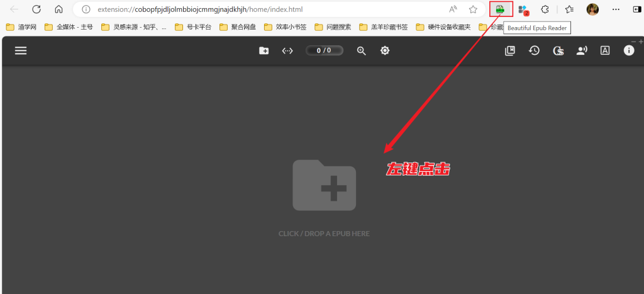Open the 效率小书签 bookmark folder
This screenshot has width=644, height=294.
click(x=286, y=27)
